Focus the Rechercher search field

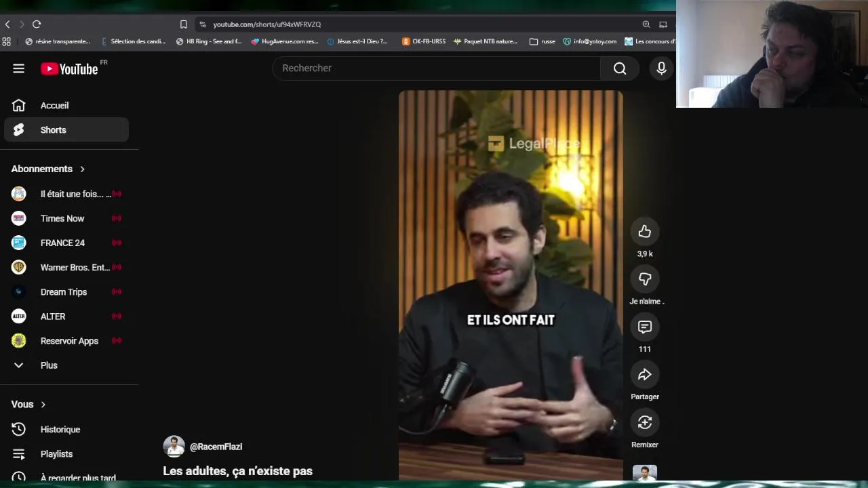pos(437,68)
